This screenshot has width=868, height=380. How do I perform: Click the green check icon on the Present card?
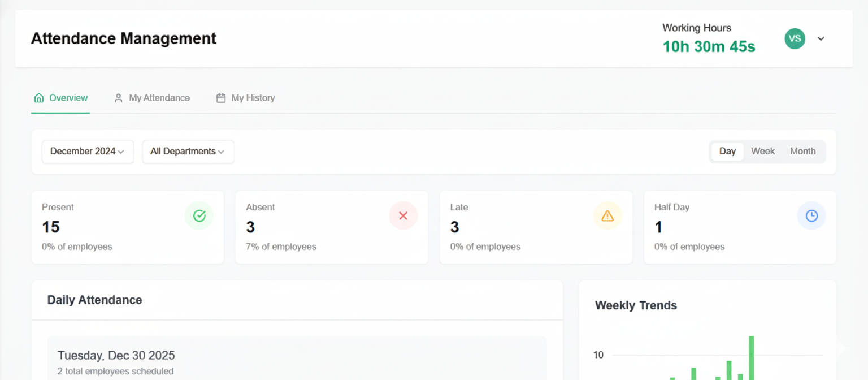pyautogui.click(x=199, y=215)
